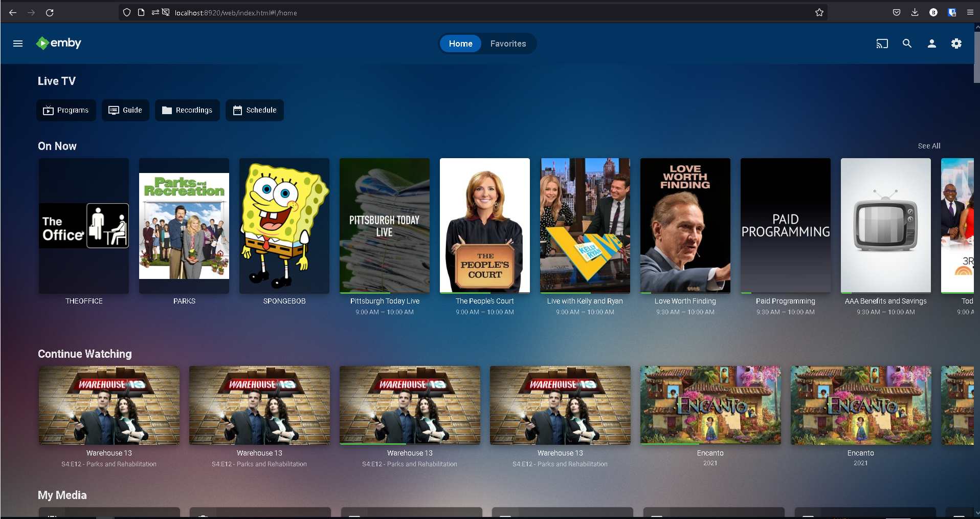Open the Emby hamburger navigation menu
This screenshot has width=980, height=519.
(x=18, y=44)
